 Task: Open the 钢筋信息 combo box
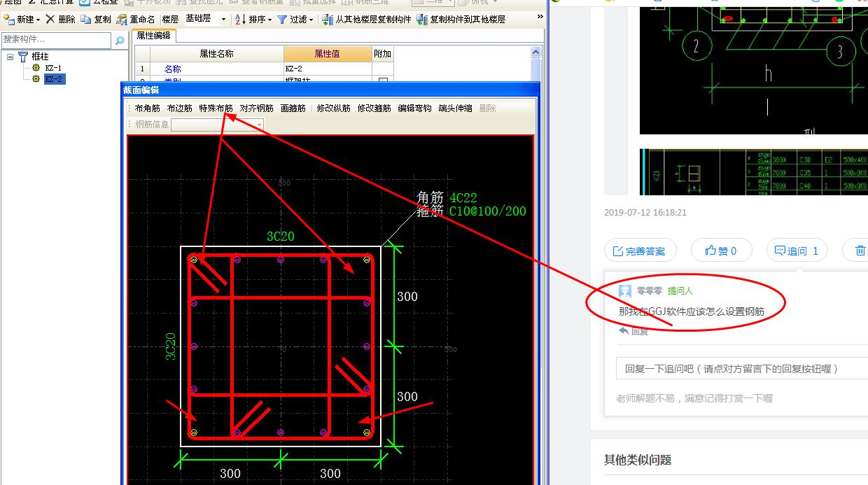[218, 125]
